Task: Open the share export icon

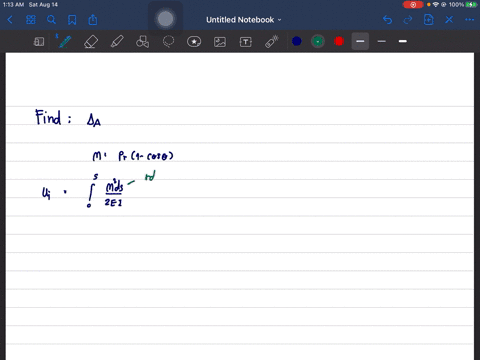Action: (x=93, y=20)
